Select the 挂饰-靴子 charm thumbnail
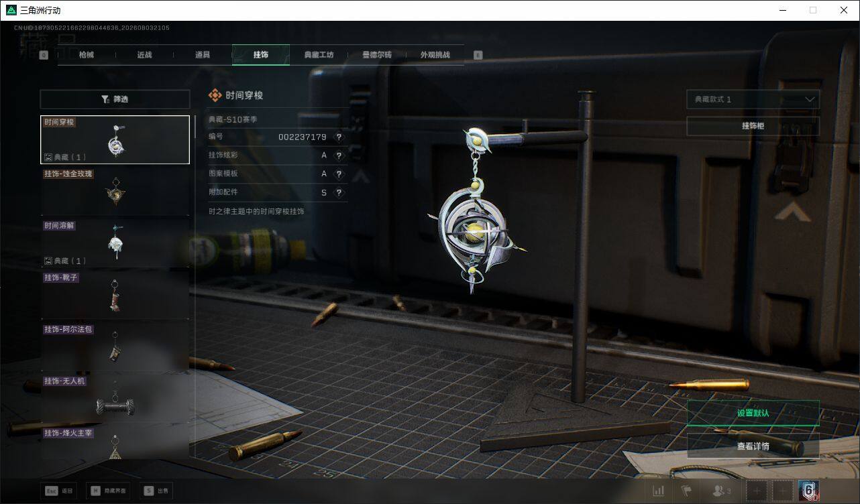Screen dimensions: 860x504 (x=115, y=295)
